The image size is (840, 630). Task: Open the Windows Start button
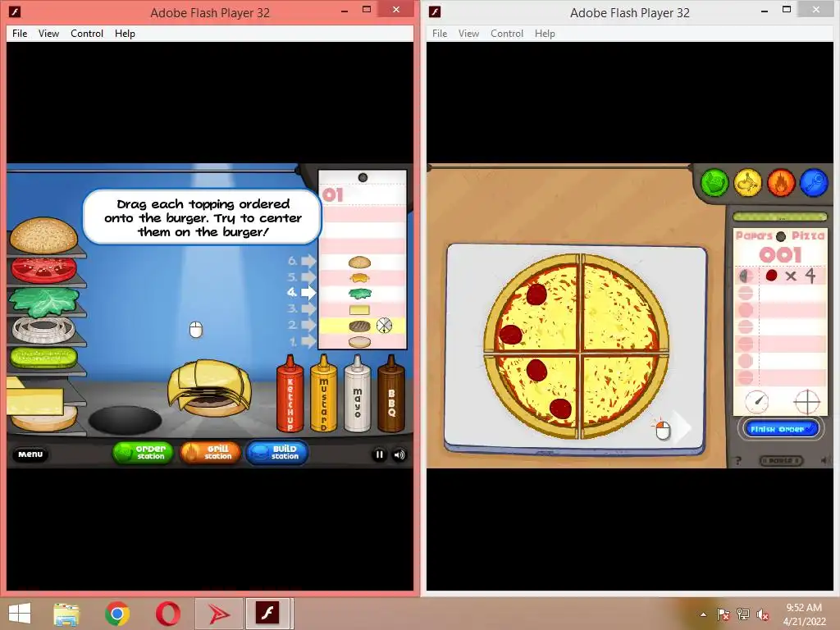click(x=20, y=614)
